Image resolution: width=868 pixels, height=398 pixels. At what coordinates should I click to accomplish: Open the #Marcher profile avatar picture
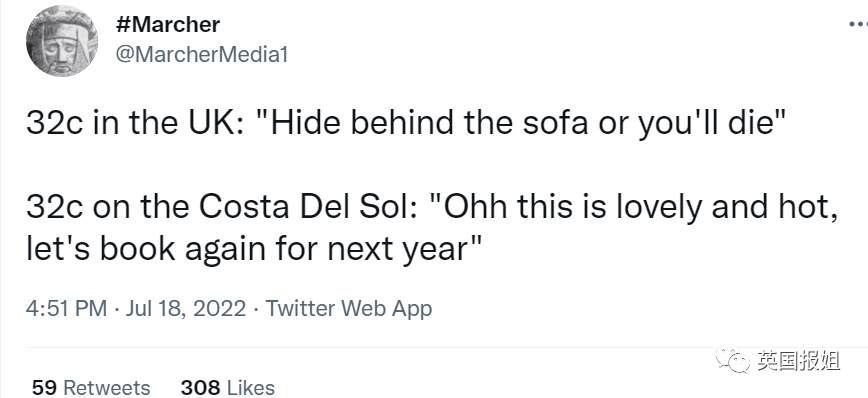pos(62,42)
